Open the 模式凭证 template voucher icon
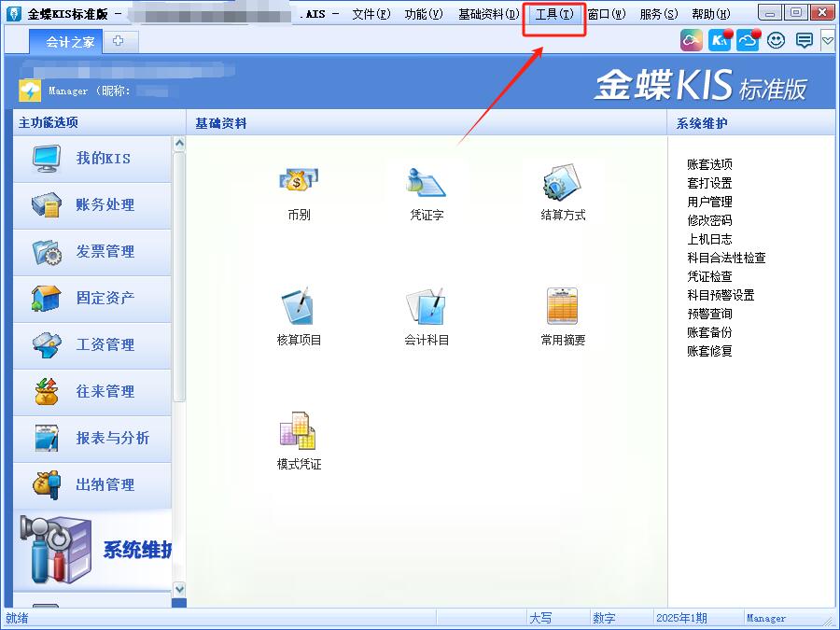Image resolution: width=840 pixels, height=630 pixels. [299, 432]
